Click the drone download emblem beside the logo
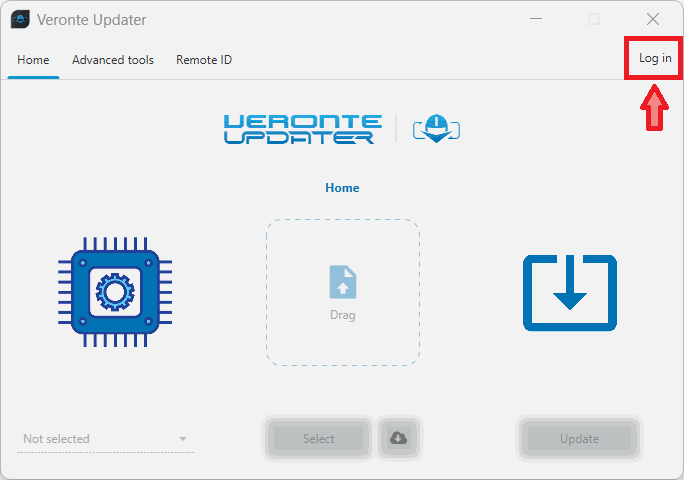 pos(436,129)
